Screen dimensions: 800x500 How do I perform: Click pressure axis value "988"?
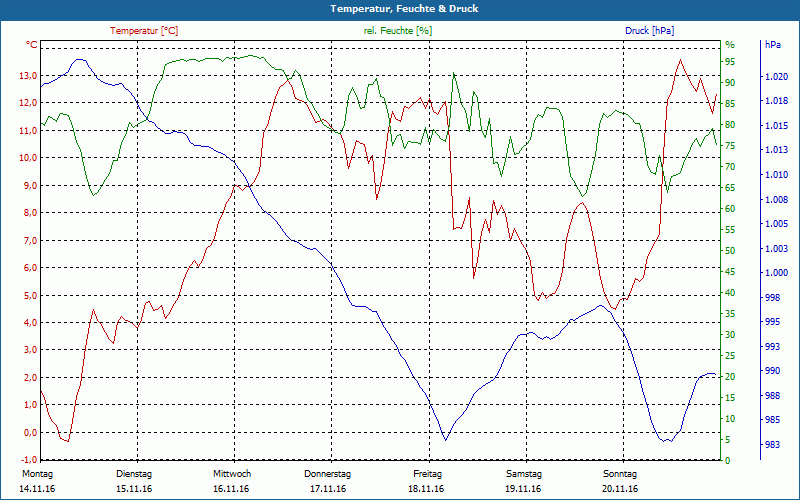[773, 395]
